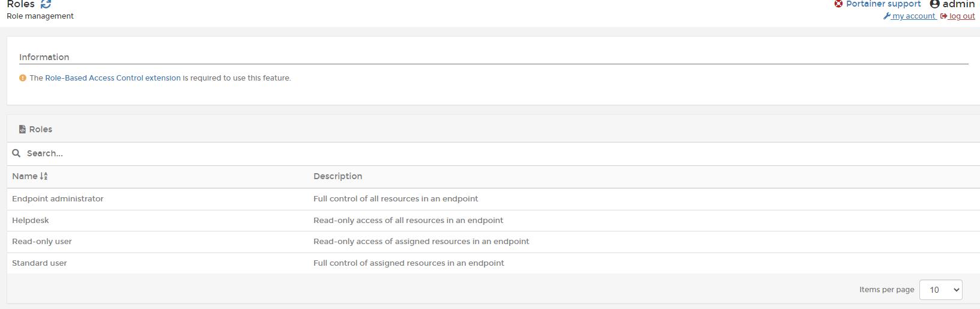Open the Portainer support link
This screenshot has width=980, height=309.
883,4
